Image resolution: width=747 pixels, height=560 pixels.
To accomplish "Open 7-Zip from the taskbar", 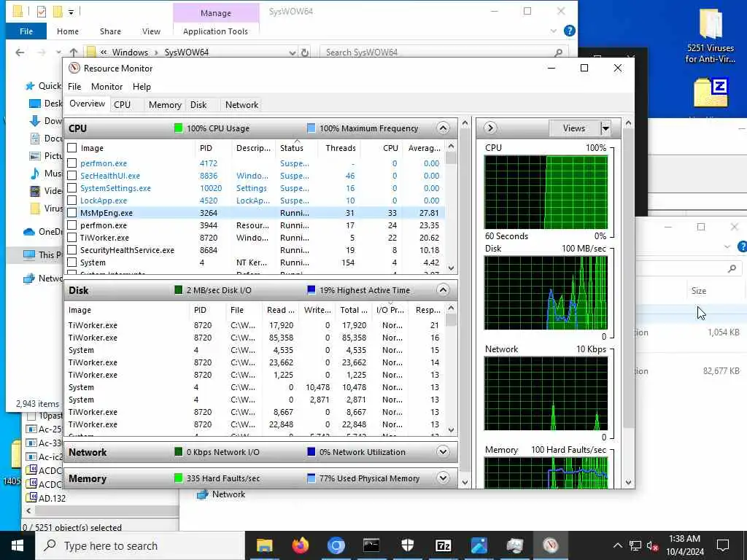I will 443,545.
